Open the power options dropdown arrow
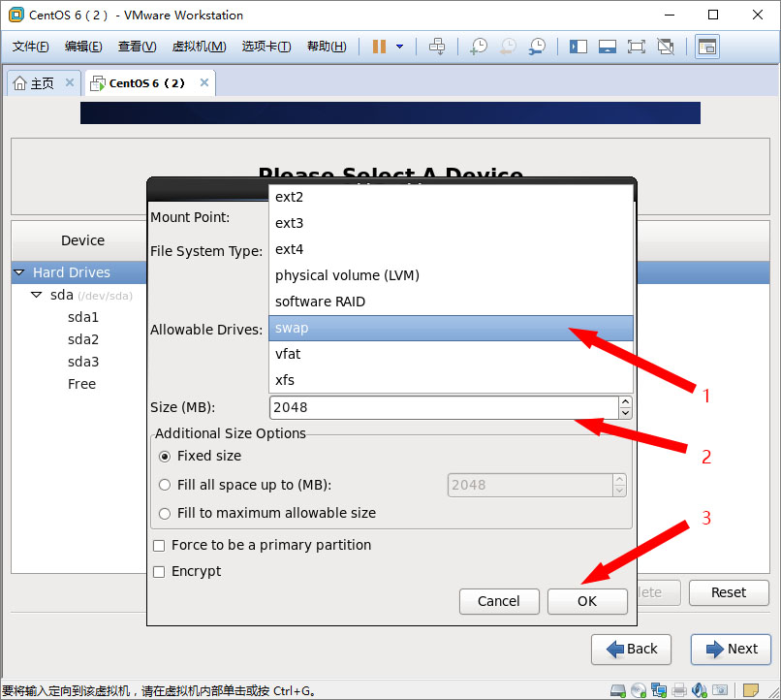Image resolution: width=781 pixels, height=700 pixels. (x=399, y=47)
